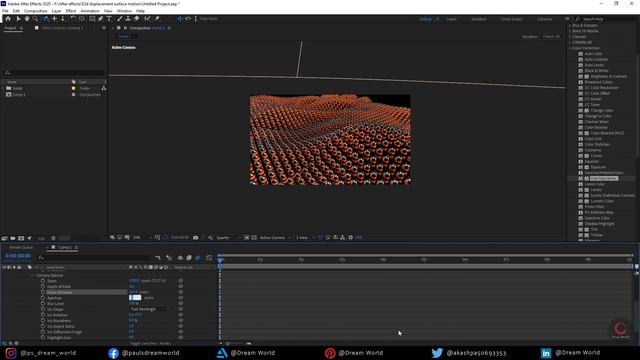Click the Search Help field
This screenshot has height=360, width=640.
603,19
